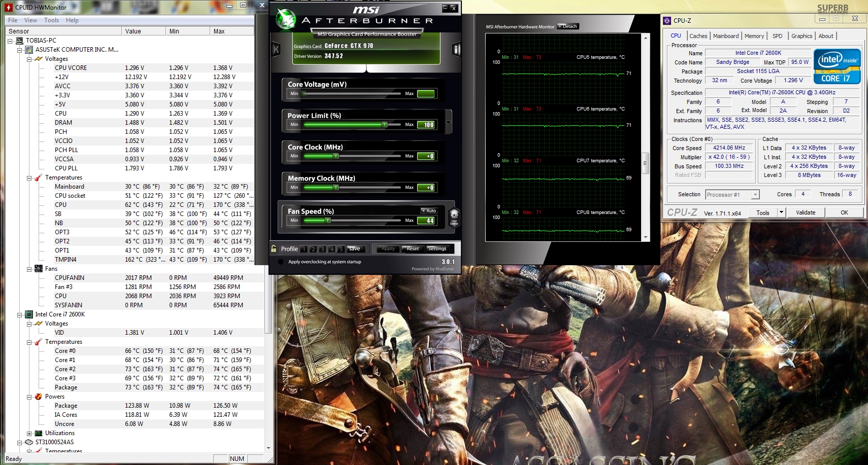This screenshot has height=465, width=868.
Task: Click the Memory Clock slider handle
Action: pyautogui.click(x=336, y=187)
